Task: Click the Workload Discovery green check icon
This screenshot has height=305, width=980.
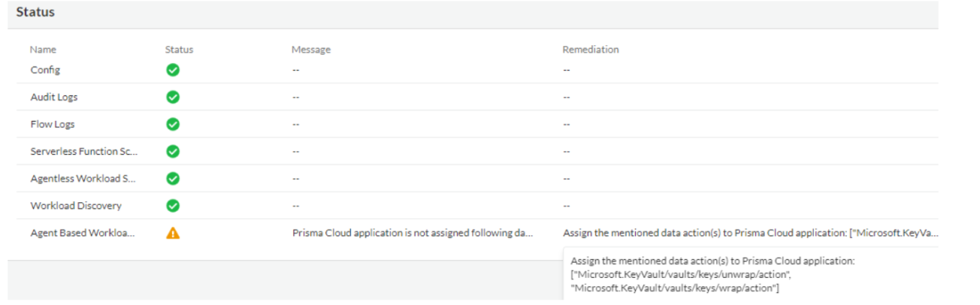Action: (x=173, y=205)
